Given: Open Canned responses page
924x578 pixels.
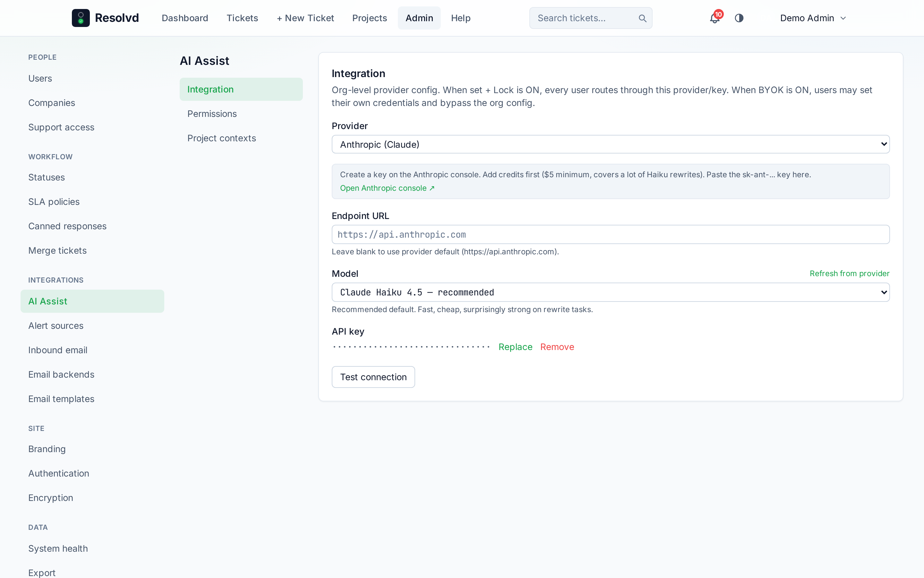Looking at the screenshot, I should pos(92,226).
